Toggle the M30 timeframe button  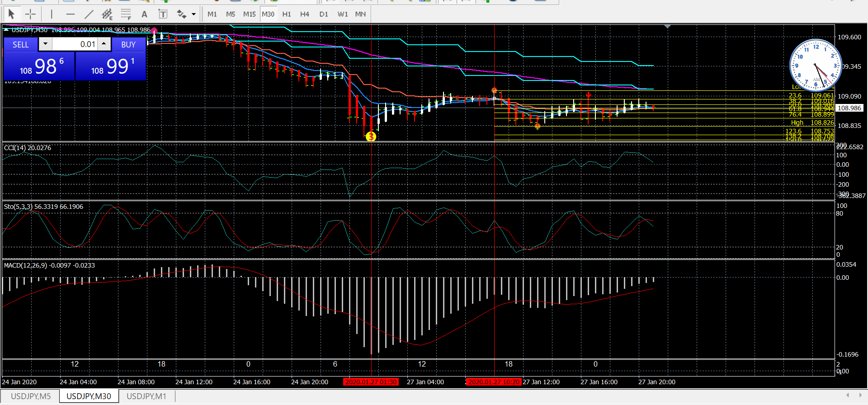click(x=268, y=14)
